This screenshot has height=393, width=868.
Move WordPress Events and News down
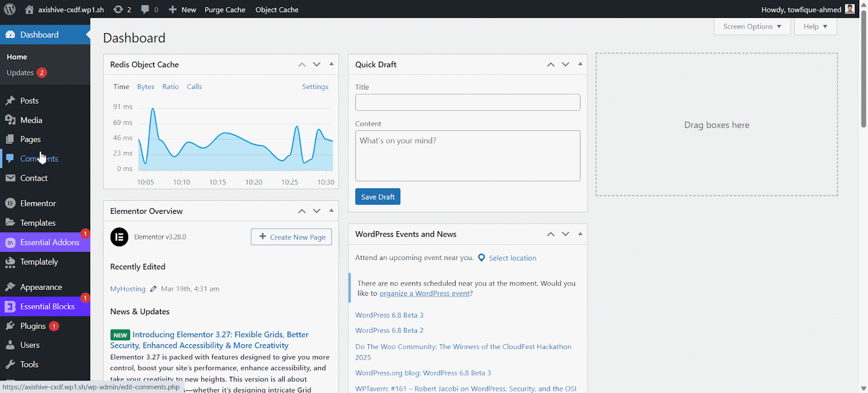pos(565,234)
